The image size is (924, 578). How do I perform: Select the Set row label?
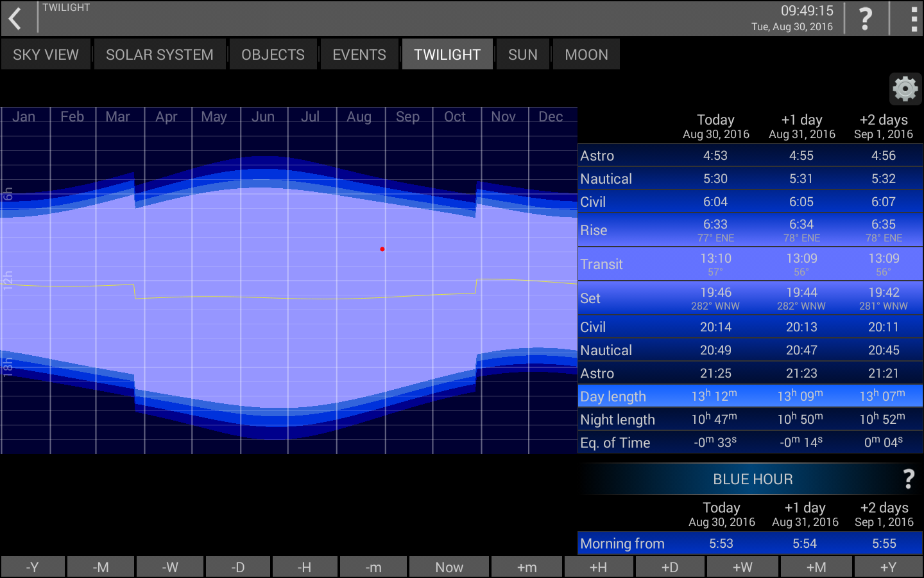tap(590, 298)
